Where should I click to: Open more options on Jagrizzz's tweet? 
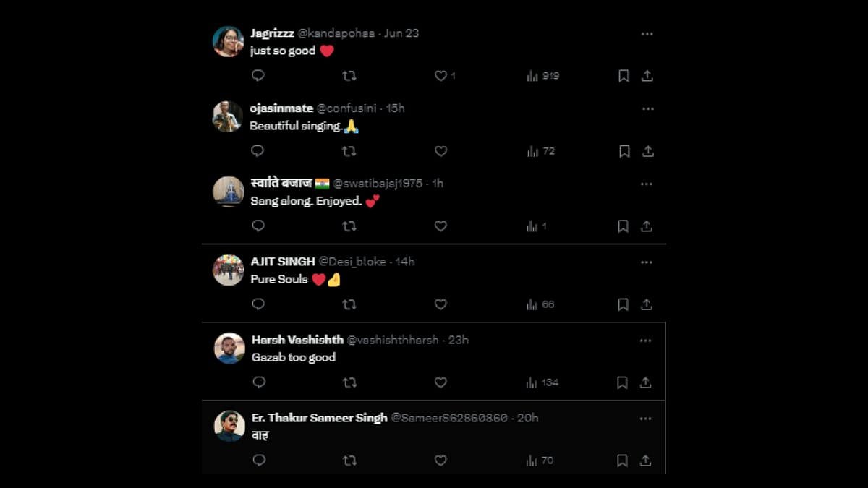pos(647,33)
